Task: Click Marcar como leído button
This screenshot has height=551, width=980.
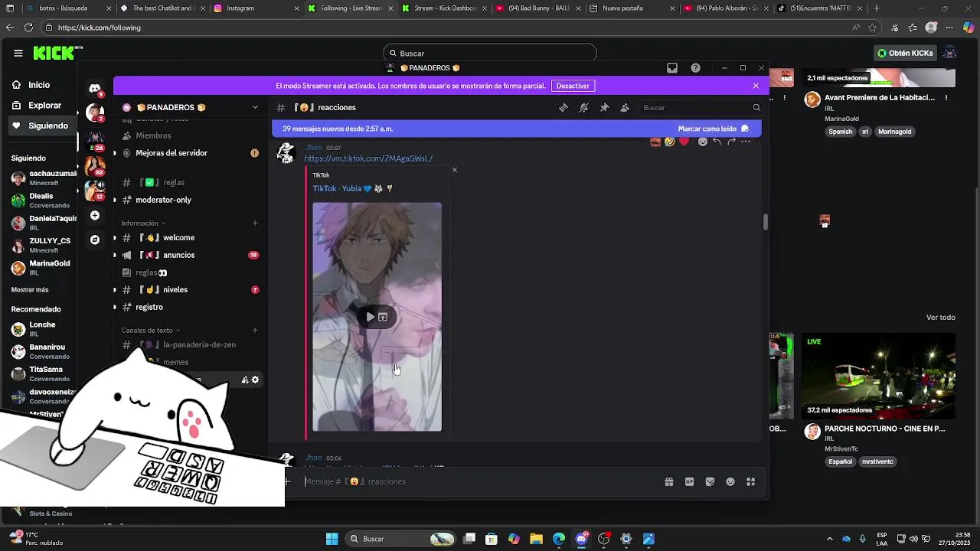Action: coord(713,129)
